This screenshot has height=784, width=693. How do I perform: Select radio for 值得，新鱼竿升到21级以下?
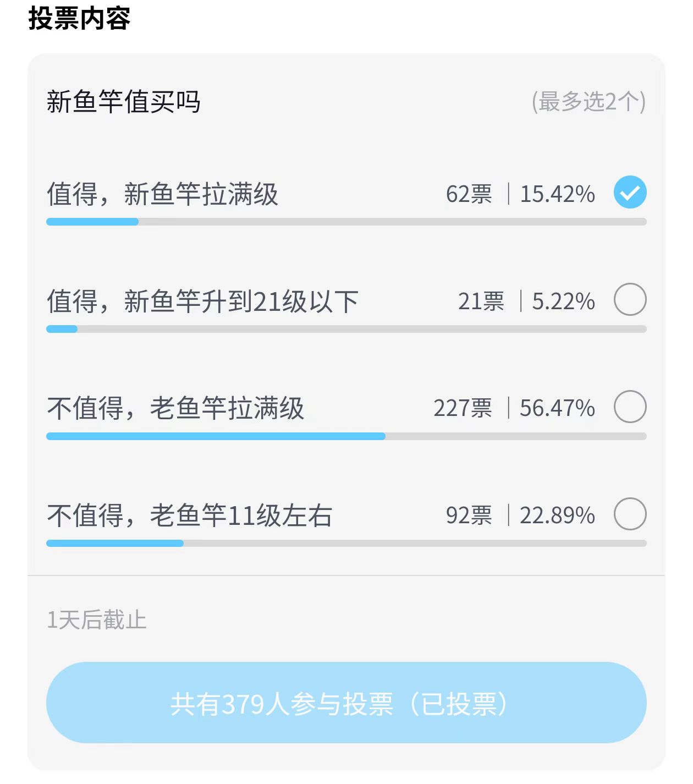coord(630,299)
